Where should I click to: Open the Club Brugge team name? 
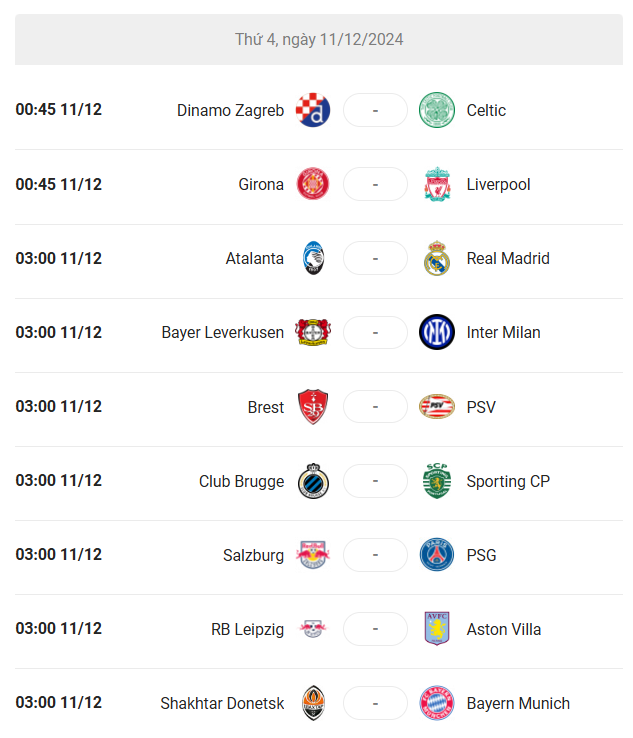[241, 481]
